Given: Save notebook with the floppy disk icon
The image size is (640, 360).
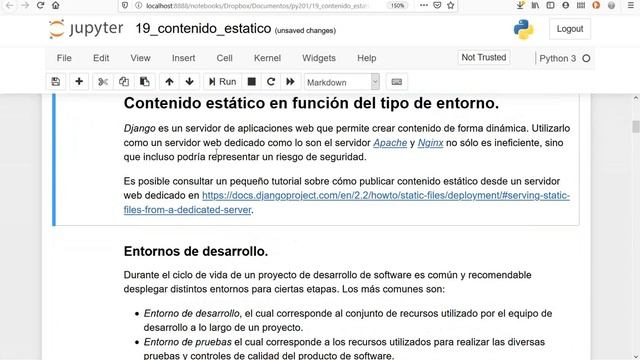Looking at the screenshot, I should [x=56, y=82].
